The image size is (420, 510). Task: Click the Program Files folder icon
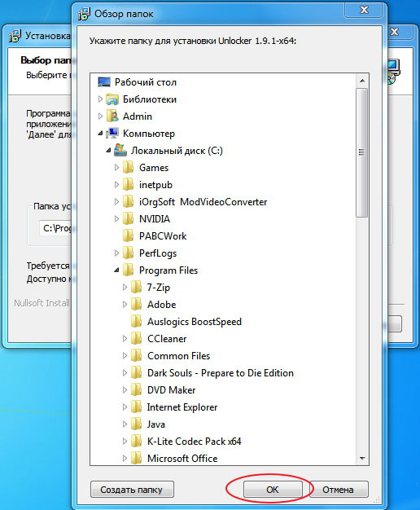128,270
